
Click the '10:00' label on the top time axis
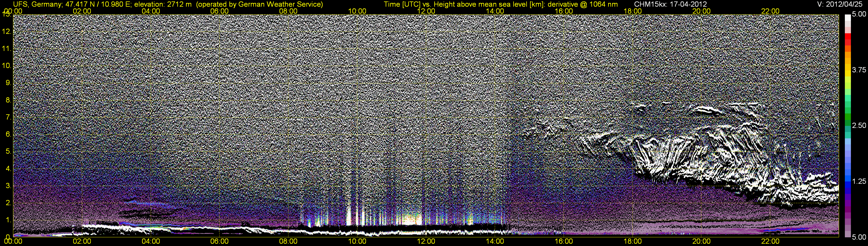(357, 11)
